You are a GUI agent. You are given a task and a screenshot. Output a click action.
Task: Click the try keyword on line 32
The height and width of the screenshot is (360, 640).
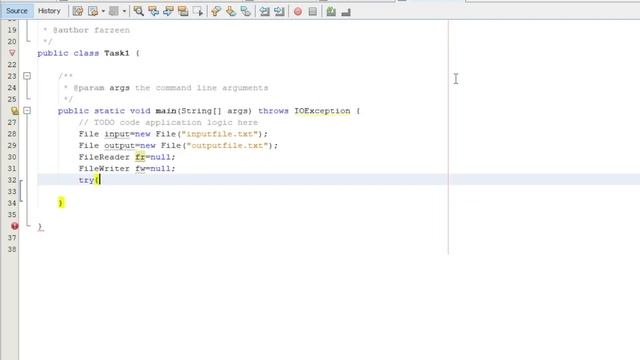click(x=86, y=180)
